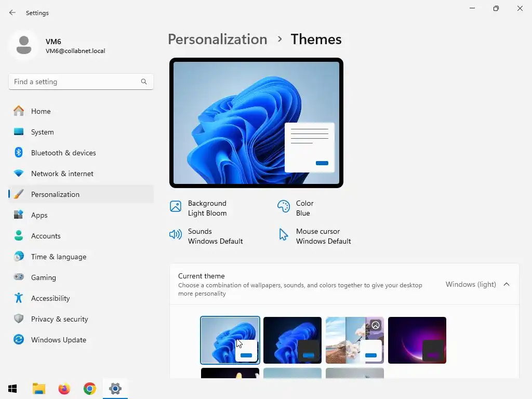Click the Settings gear taskbar icon
Image resolution: width=532 pixels, height=399 pixels.
tap(115, 389)
